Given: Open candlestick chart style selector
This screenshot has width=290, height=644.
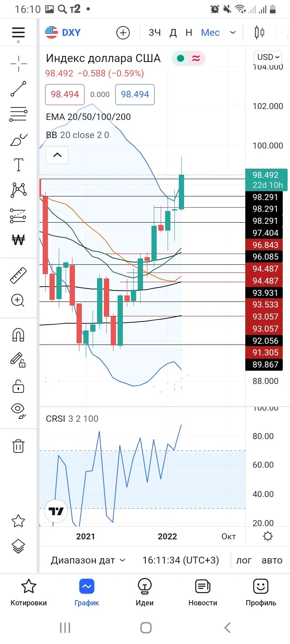Looking at the screenshot, I should pos(259,32).
